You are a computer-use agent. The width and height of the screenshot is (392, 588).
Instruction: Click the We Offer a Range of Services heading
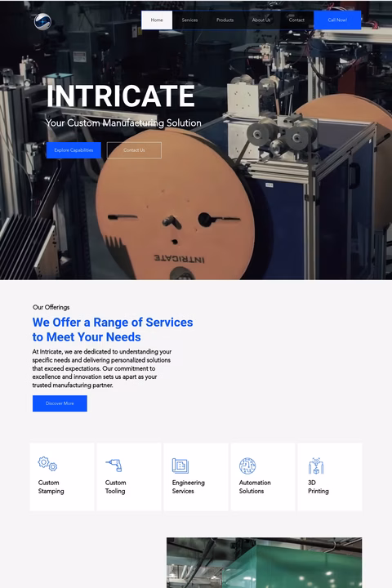tap(113, 330)
